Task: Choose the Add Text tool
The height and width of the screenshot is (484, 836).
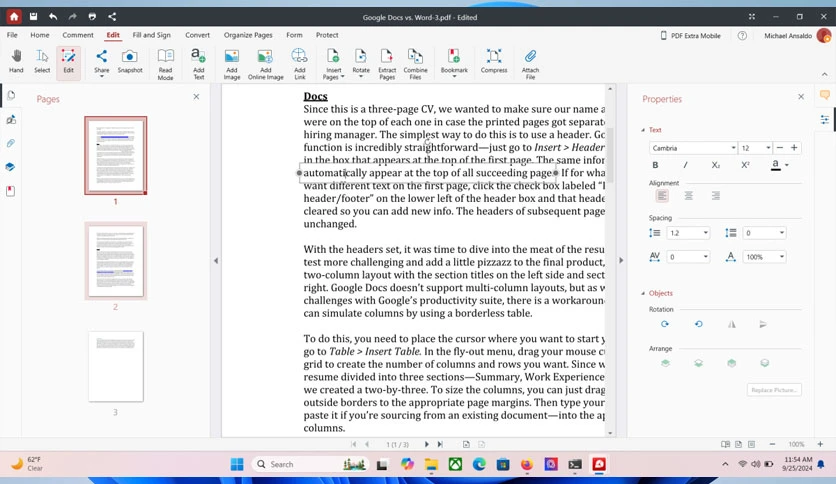Action: click(x=198, y=64)
